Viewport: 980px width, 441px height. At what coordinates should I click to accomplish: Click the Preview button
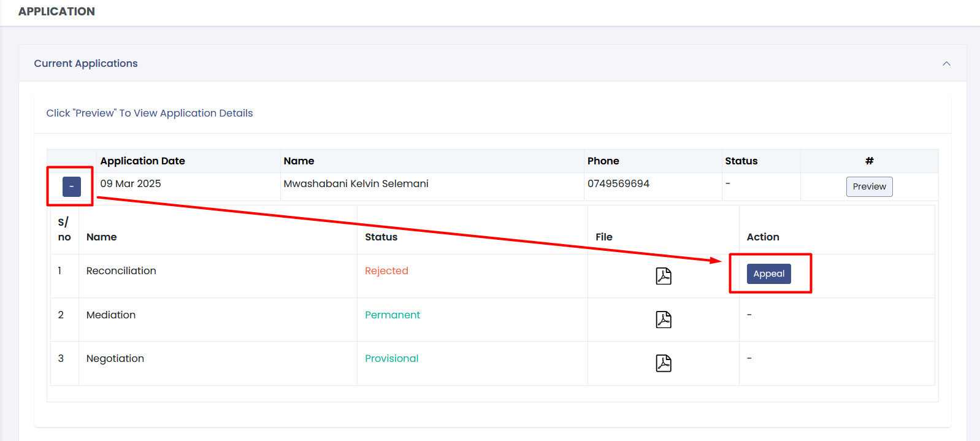(869, 186)
